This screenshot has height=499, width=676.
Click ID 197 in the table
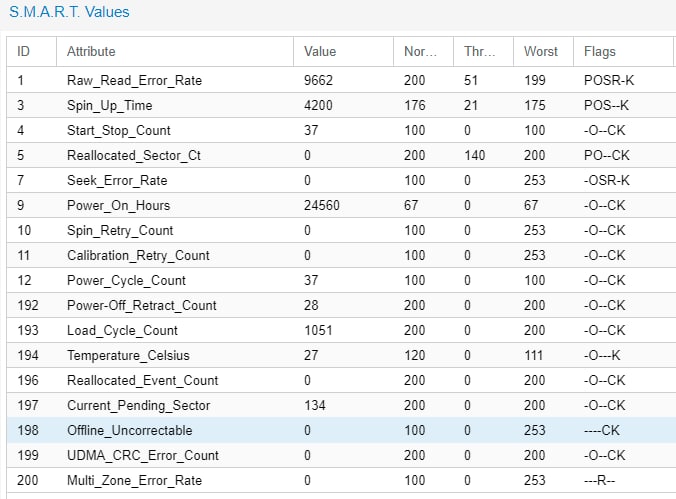click(28, 405)
